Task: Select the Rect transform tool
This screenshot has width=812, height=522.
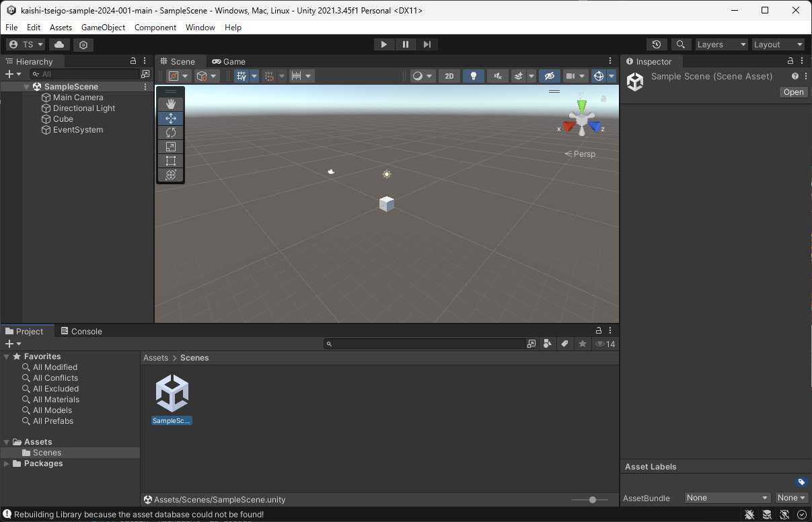Action: 171,161
